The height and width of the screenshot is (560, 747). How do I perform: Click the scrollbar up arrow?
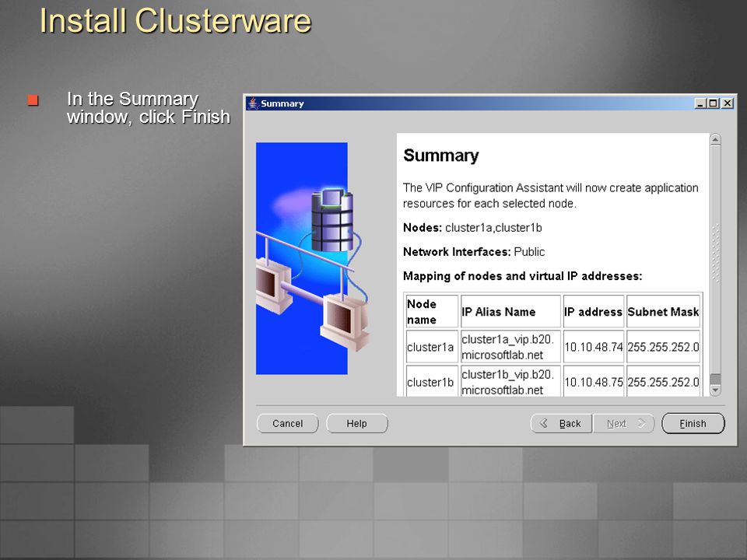715,140
